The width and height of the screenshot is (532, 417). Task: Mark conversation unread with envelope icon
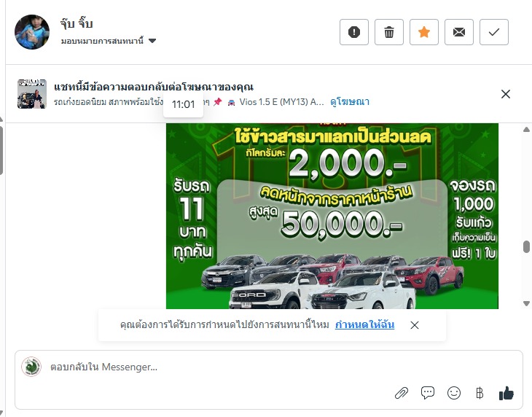[458, 32]
